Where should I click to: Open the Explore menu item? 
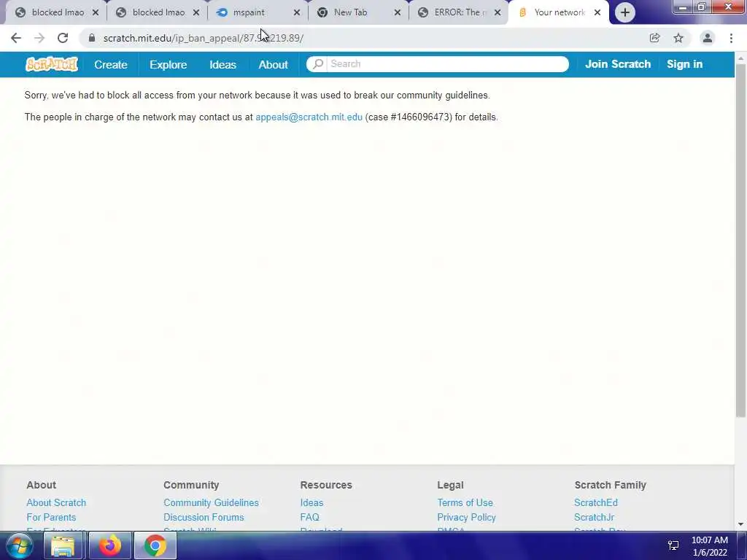[169, 65]
